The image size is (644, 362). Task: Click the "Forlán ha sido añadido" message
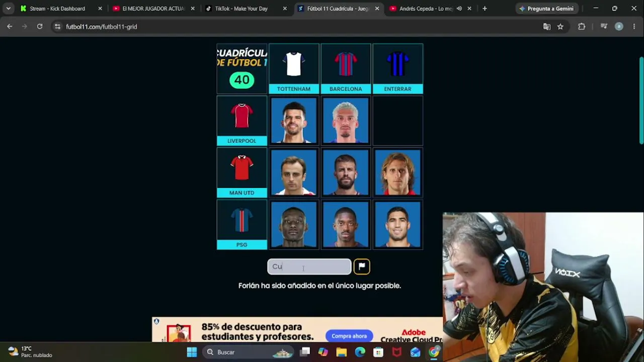click(319, 286)
